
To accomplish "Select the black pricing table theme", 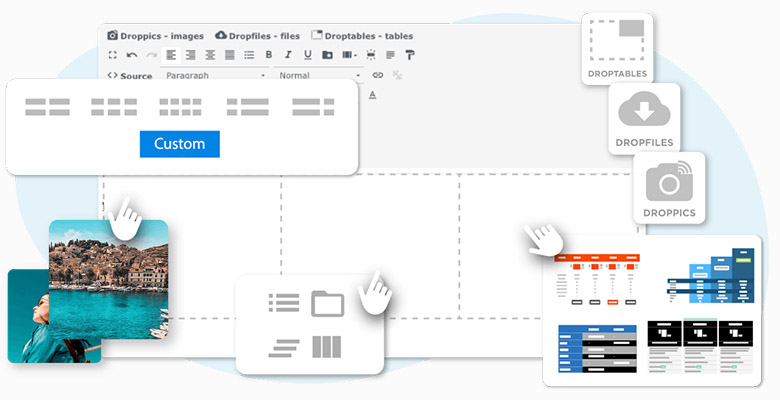I will point(700,346).
